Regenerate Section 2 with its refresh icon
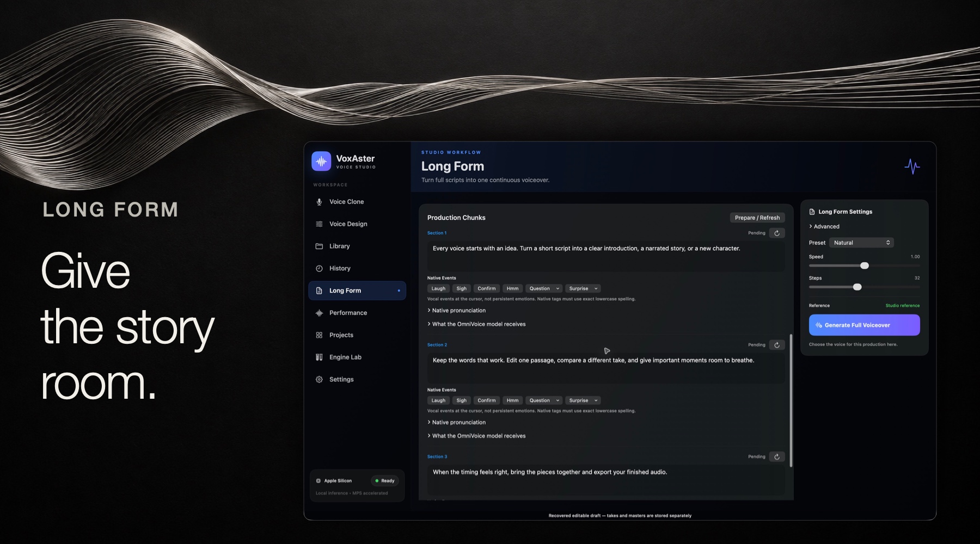980x544 pixels. [777, 345]
